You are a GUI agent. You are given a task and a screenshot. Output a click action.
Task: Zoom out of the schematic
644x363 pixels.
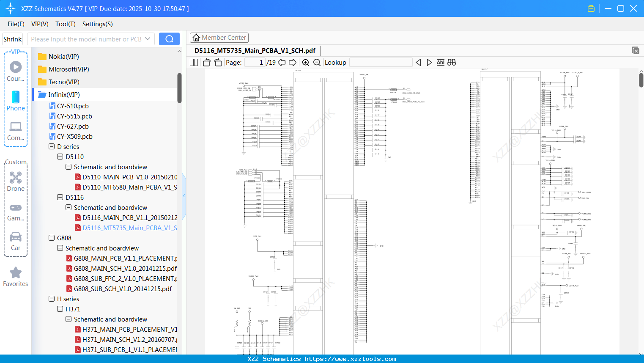click(x=317, y=63)
